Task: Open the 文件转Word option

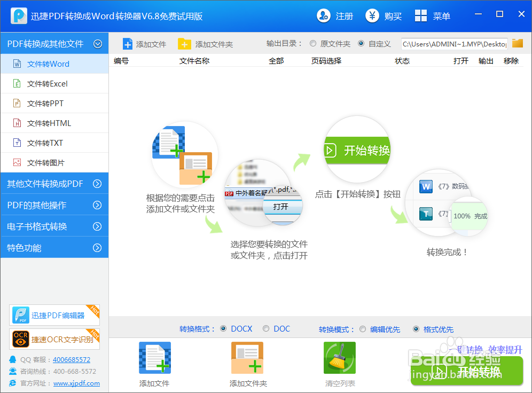Action: coord(54,64)
